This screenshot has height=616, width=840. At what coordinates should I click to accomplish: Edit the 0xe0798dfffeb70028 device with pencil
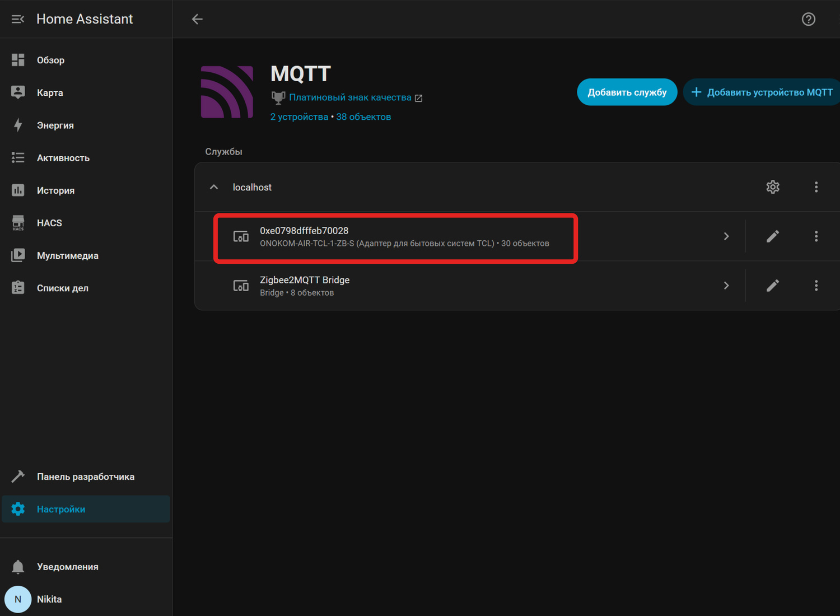coord(773,236)
